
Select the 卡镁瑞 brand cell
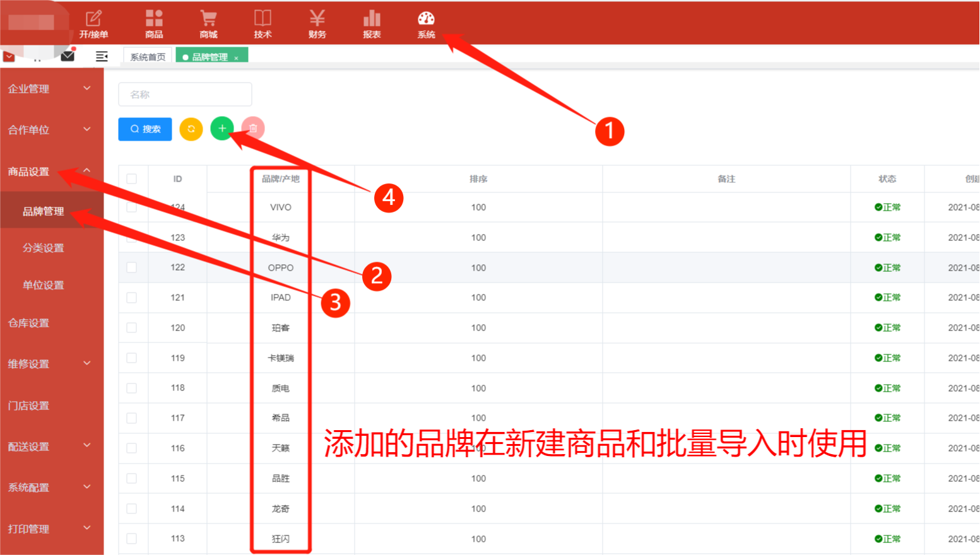coord(281,358)
